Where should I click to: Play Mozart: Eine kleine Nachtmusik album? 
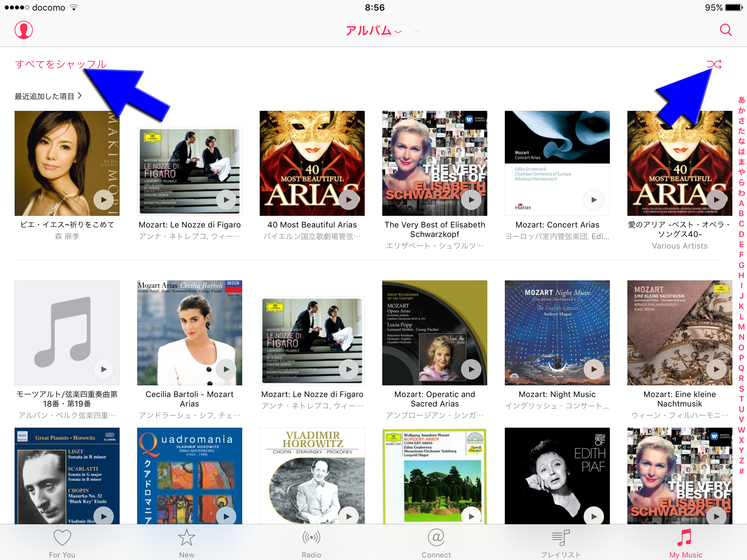click(716, 369)
